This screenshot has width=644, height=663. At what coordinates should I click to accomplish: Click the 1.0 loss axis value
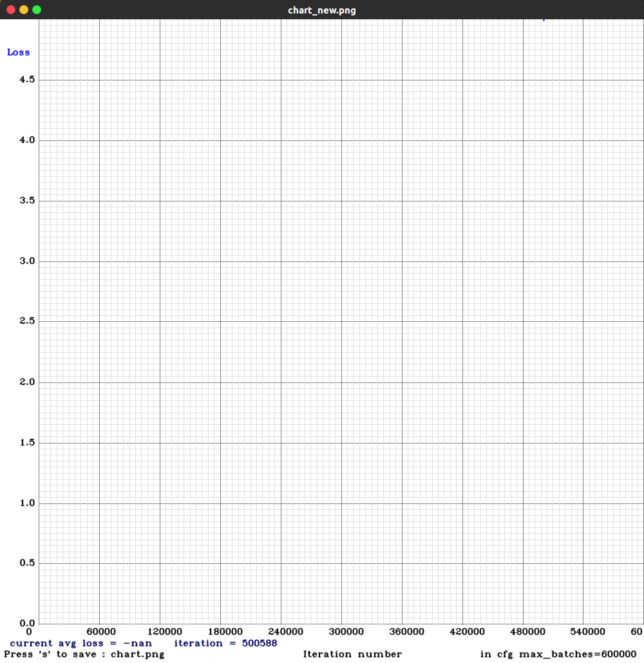[x=27, y=503]
